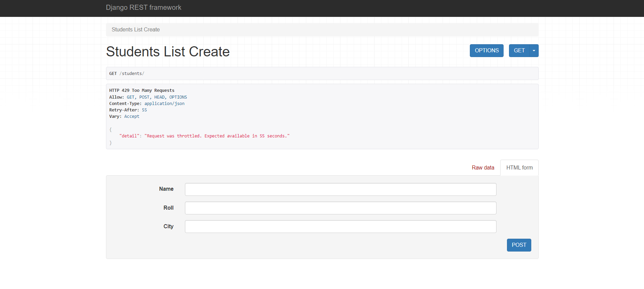Submit the form with POST button
Image resolution: width=644 pixels, height=289 pixels.
click(519, 245)
